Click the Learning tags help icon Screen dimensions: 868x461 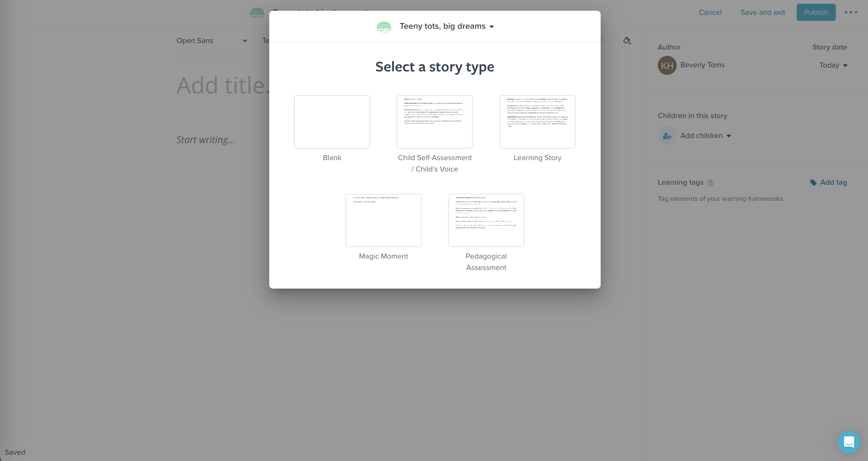pyautogui.click(x=710, y=183)
